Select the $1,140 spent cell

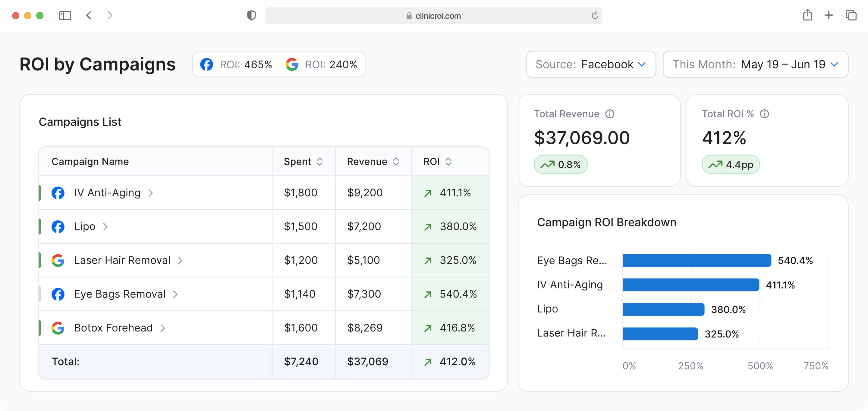point(303,294)
